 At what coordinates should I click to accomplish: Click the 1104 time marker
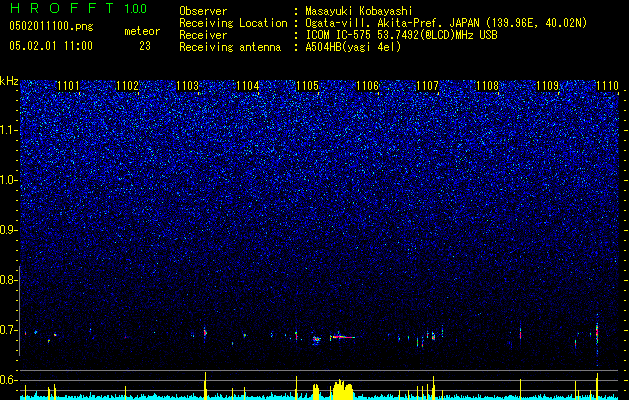coord(248,86)
